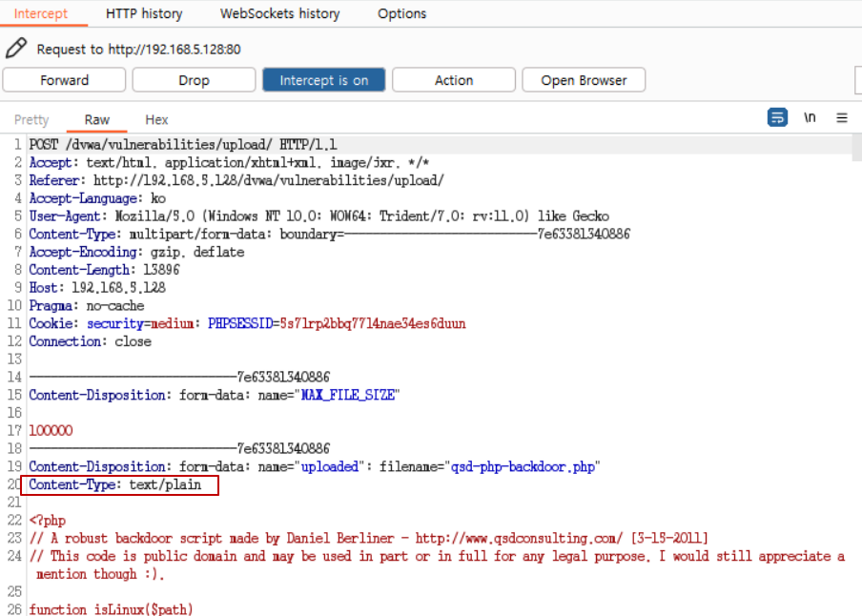Click the Referer header line
Image resolution: width=862 pixels, height=616 pixels.
tap(236, 180)
